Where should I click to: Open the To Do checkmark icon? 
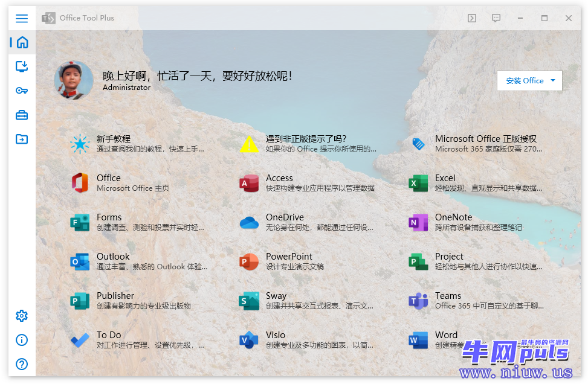coord(80,340)
